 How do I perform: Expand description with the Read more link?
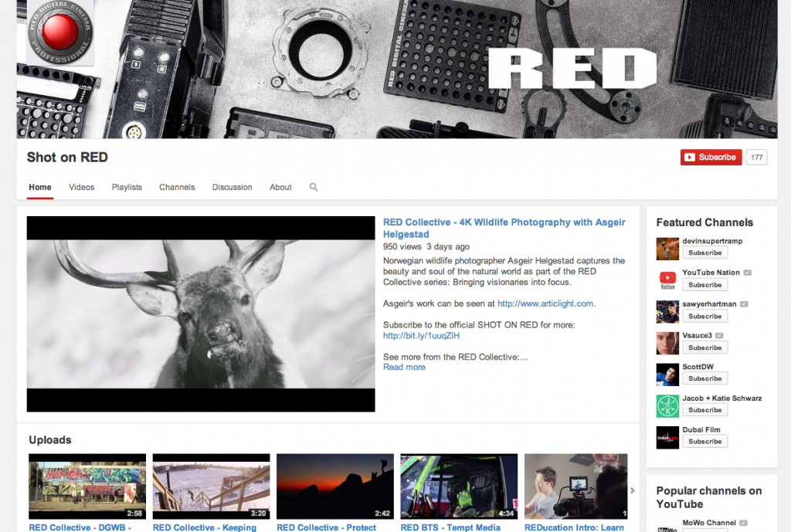(x=403, y=367)
